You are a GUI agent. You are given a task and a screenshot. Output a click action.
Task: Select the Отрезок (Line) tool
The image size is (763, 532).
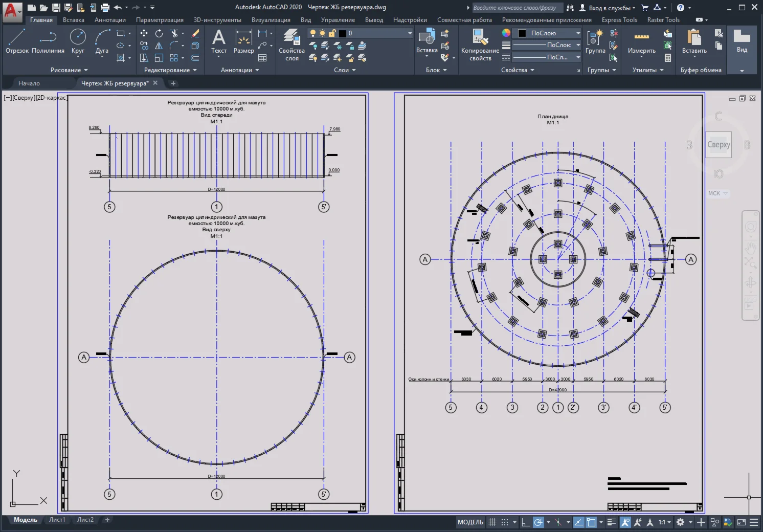pos(17,41)
